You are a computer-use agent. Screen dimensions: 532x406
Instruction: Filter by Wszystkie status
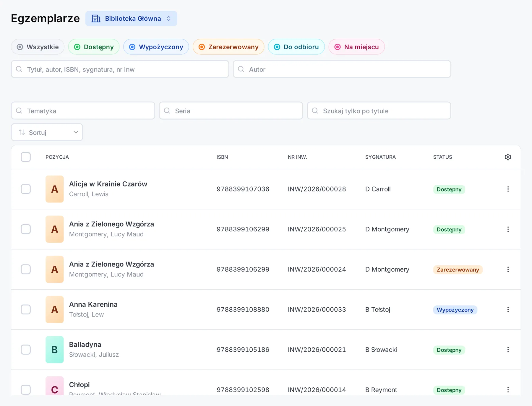(x=38, y=47)
